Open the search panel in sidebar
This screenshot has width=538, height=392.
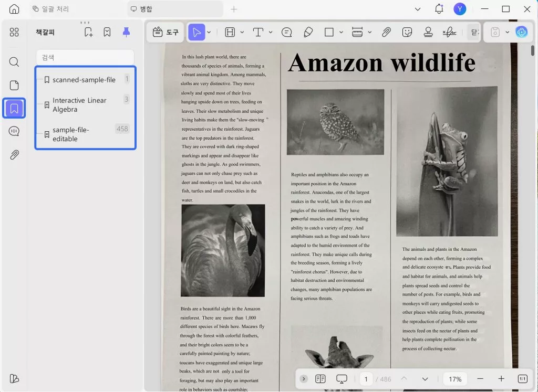(x=14, y=62)
